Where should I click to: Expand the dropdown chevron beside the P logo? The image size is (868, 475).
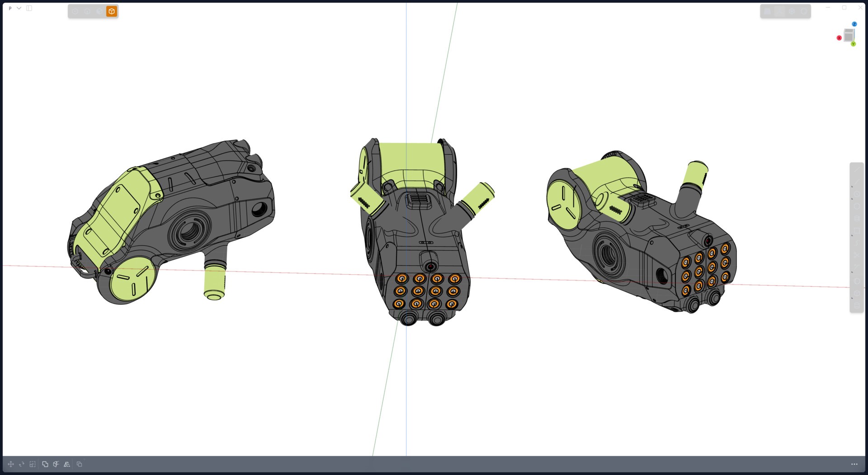tap(19, 8)
